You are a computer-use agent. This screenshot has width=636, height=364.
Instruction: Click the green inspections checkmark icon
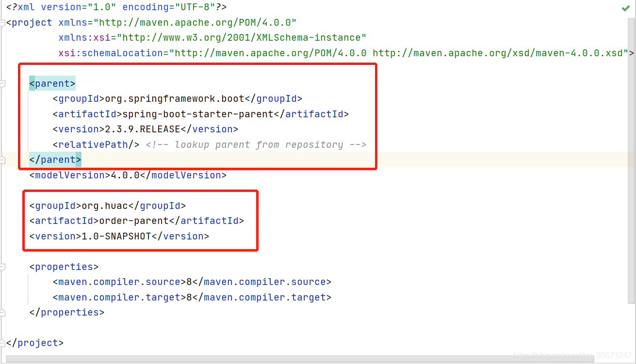click(x=626, y=8)
